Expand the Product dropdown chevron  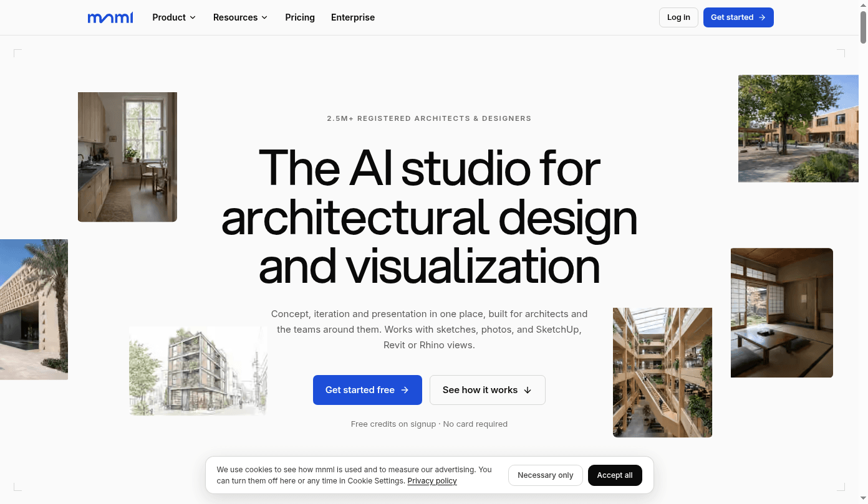193,17
